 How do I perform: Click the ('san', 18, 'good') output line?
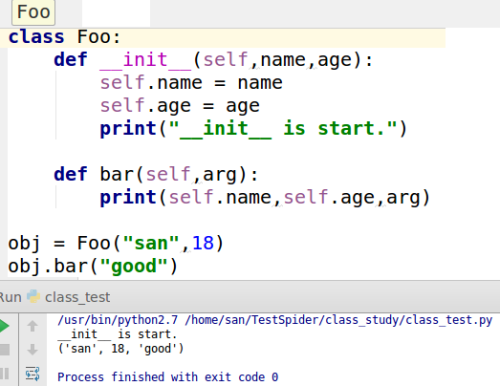121,349
